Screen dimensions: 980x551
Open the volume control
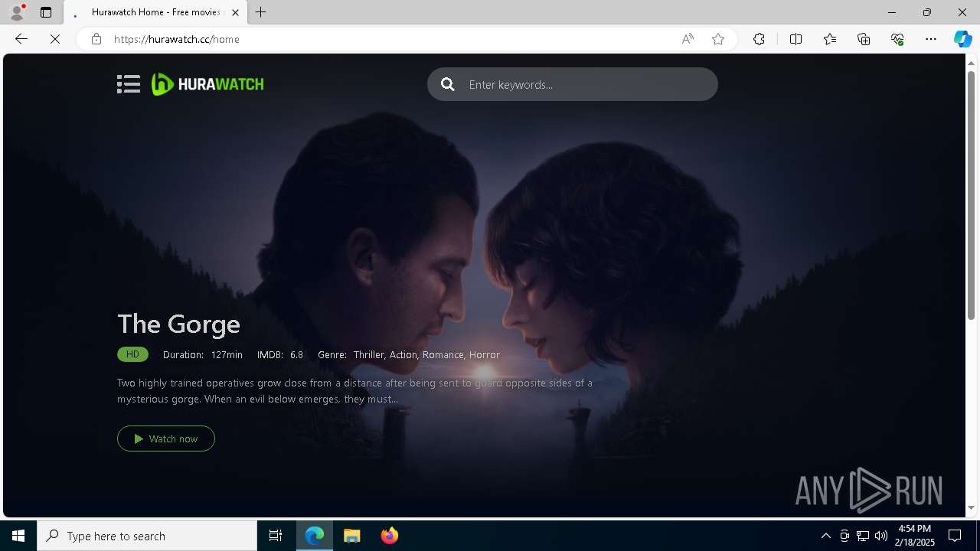coord(881,536)
